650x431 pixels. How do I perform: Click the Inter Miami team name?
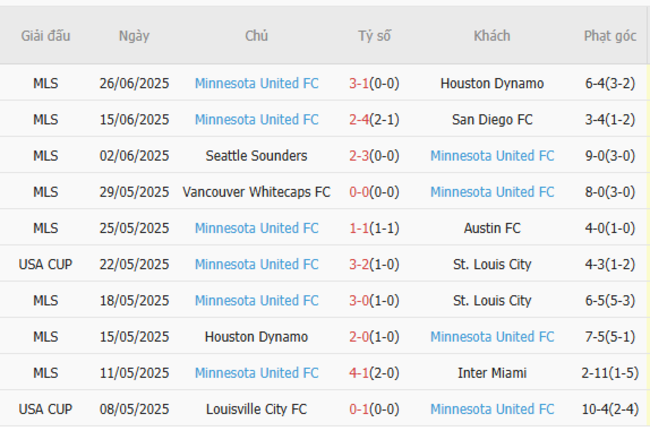coord(492,373)
